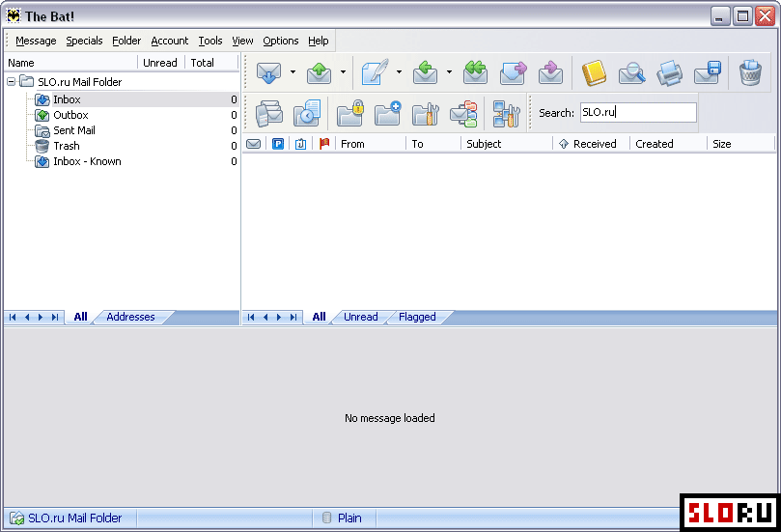Open dropdown arrow next to new message icon
Image resolution: width=781 pixels, height=532 pixels.
coord(399,72)
